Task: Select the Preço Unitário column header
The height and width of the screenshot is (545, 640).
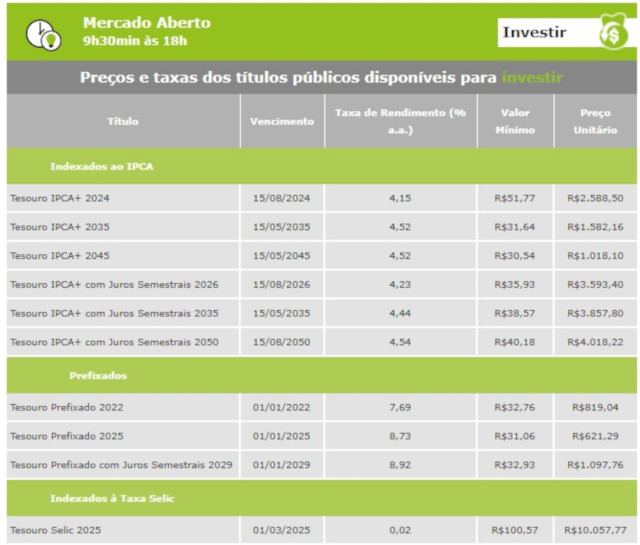Action: 595,121
